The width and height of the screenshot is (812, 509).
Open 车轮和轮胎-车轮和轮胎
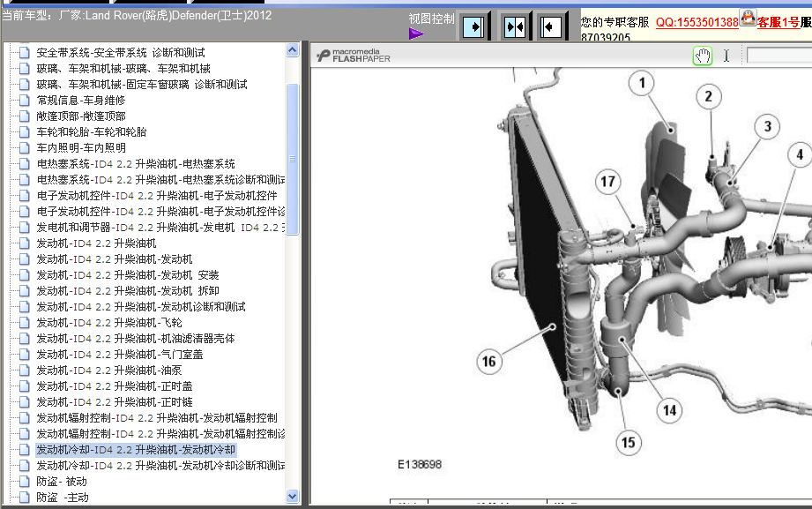92,132
